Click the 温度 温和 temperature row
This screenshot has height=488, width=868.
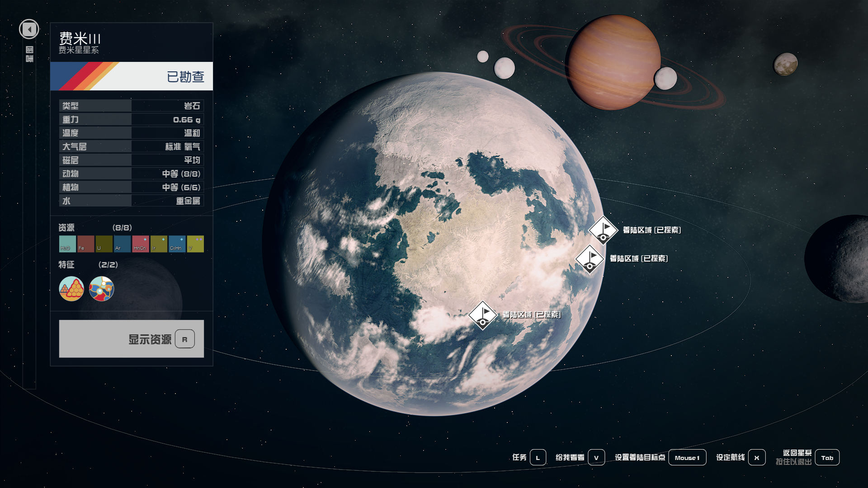[x=132, y=133]
